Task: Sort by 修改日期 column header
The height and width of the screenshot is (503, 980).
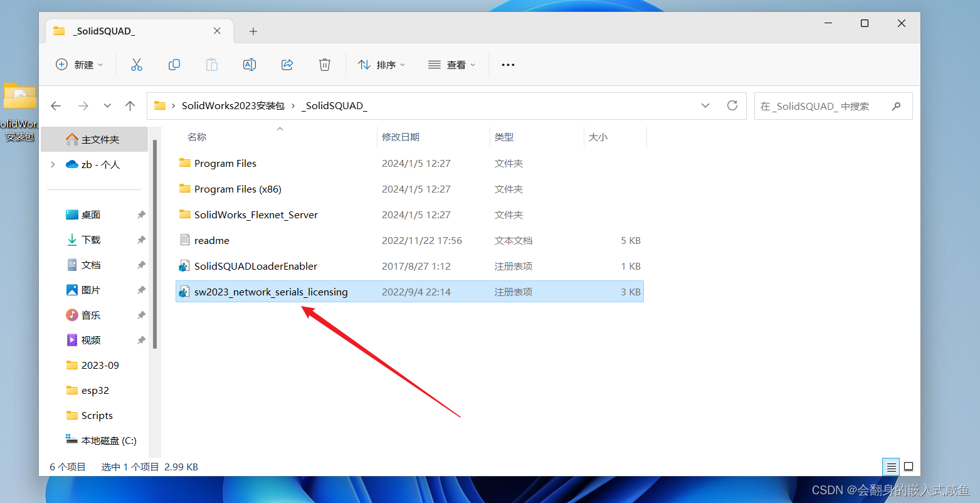Action: [x=401, y=137]
